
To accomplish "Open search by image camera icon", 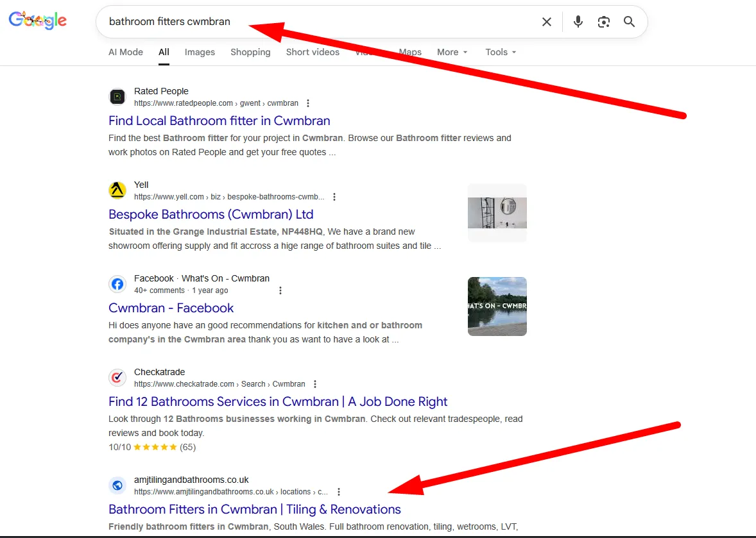I will coord(604,22).
